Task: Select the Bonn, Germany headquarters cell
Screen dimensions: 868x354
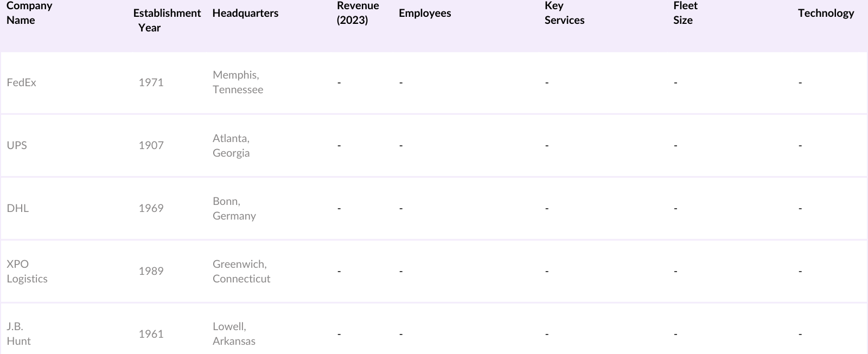Action: [234, 208]
